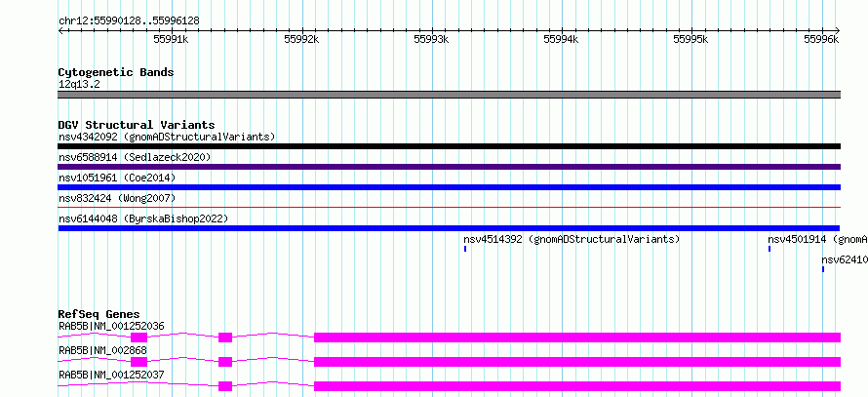Select the thin red nsv832424 variant line
Screen dimensions: 868x397
(449, 207)
